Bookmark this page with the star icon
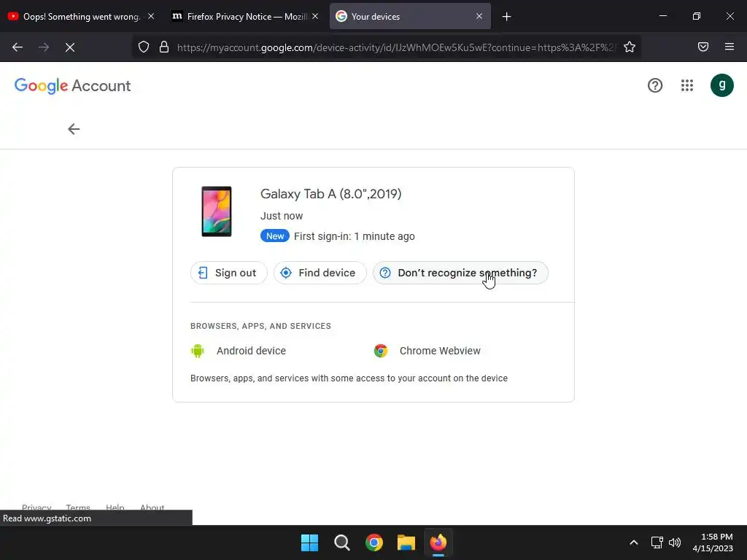The height and width of the screenshot is (560, 747). point(630,47)
